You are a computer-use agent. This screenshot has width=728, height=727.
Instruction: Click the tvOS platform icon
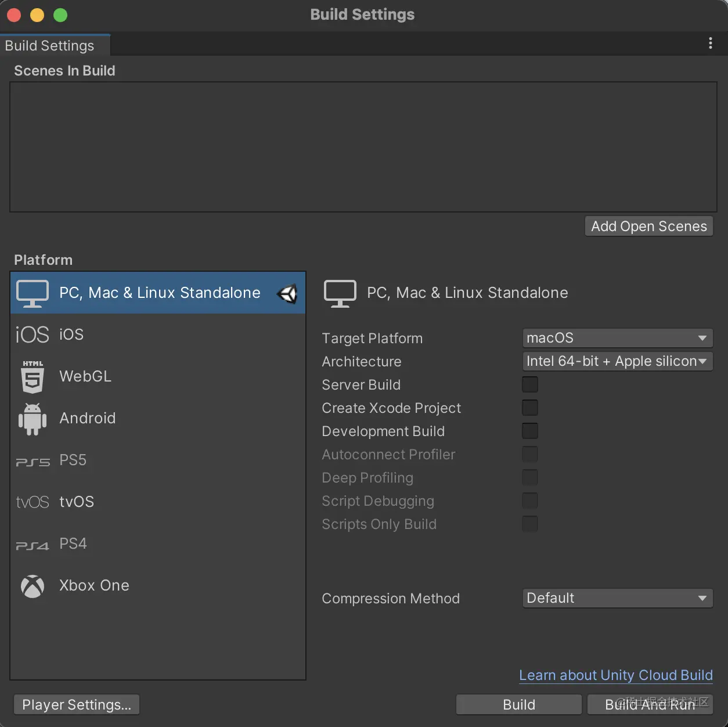click(x=33, y=502)
